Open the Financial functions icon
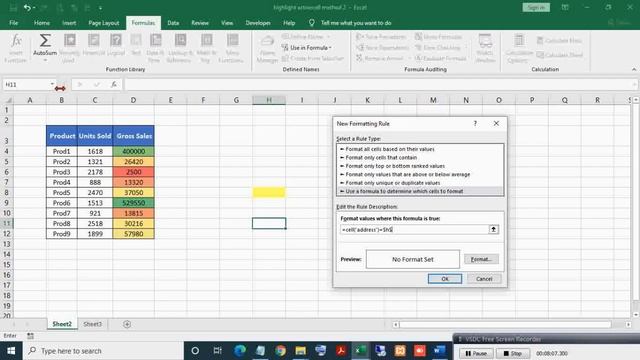 point(93,41)
